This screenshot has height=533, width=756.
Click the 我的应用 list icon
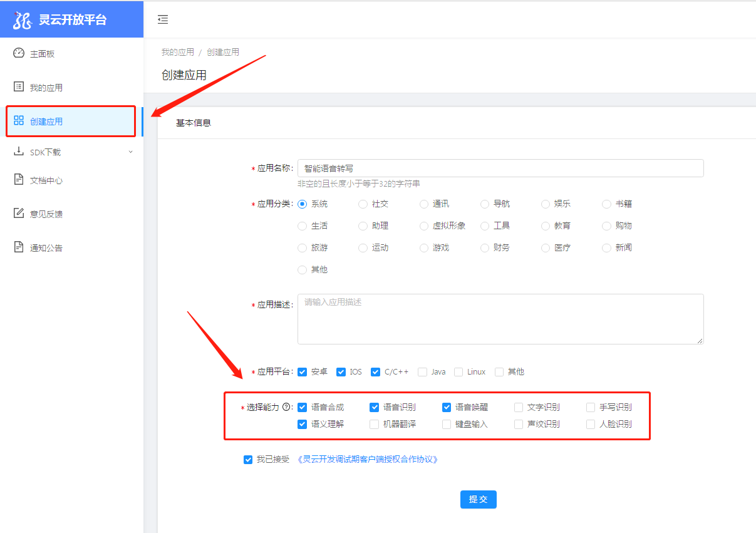click(18, 87)
